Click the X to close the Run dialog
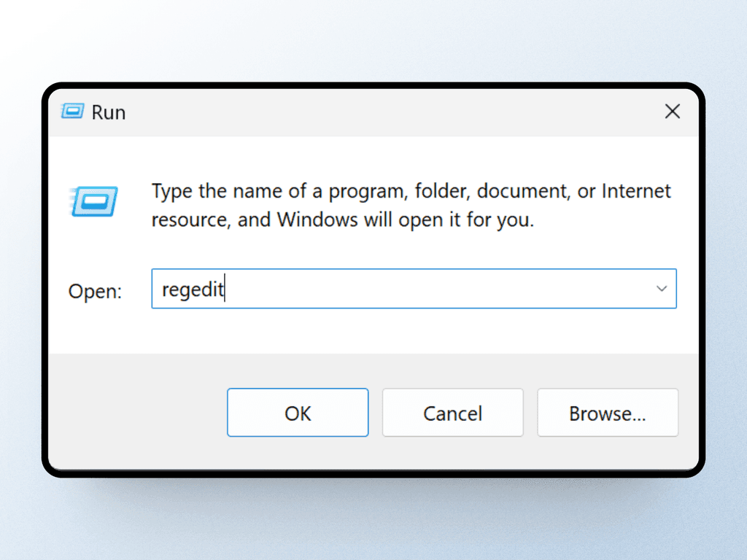 (672, 112)
